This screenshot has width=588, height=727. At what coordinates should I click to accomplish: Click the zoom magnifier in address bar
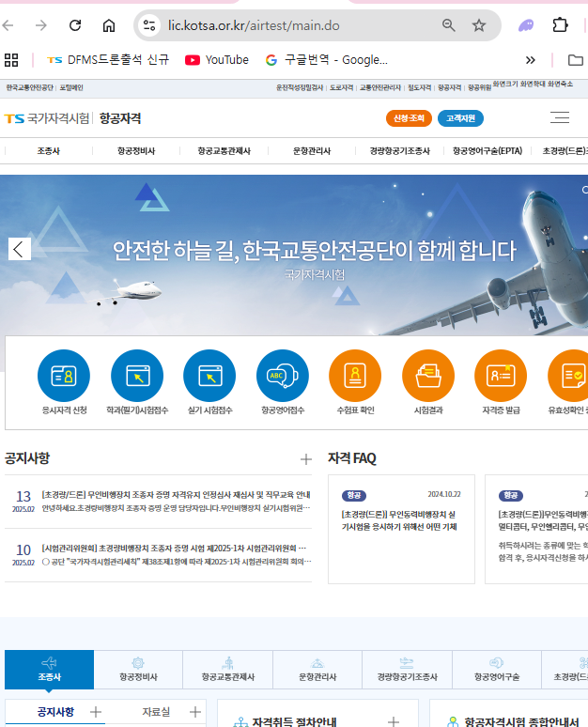[x=448, y=25]
